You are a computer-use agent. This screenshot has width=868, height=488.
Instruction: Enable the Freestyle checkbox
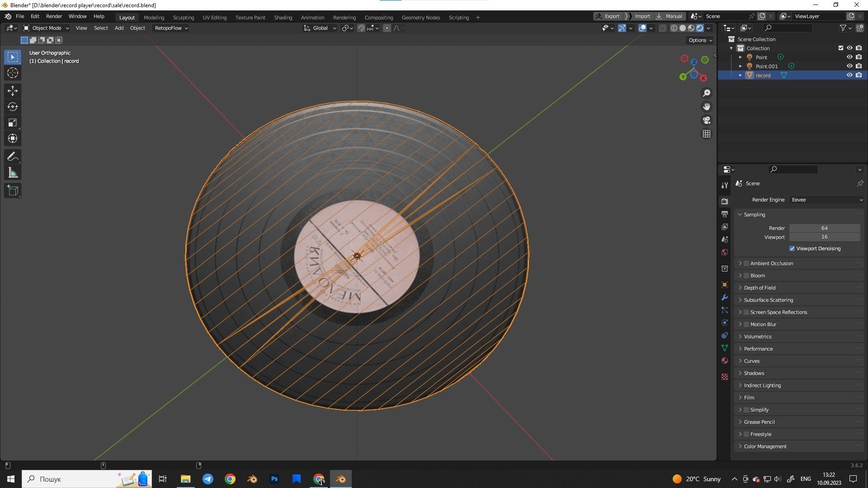(746, 434)
